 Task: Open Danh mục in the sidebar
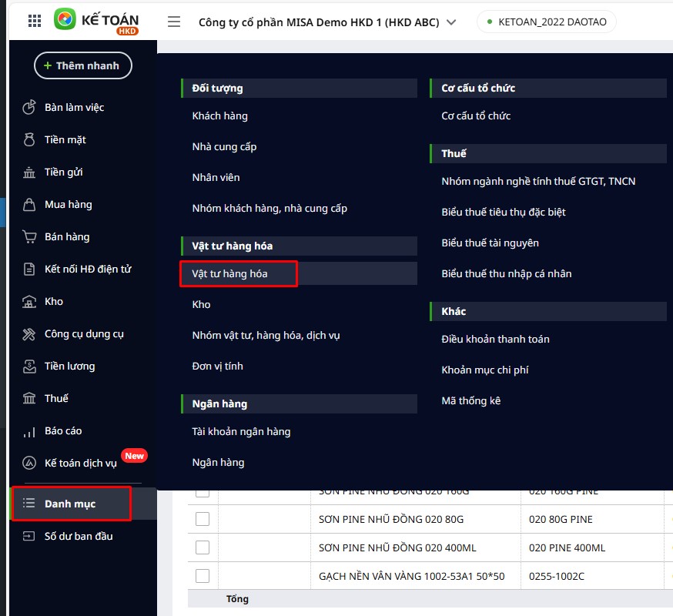[70, 504]
